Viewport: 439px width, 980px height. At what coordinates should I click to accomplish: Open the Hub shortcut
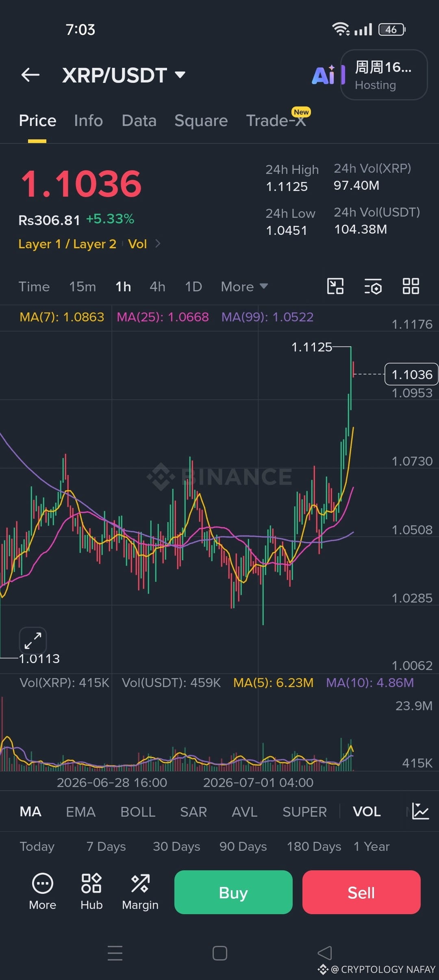point(91,891)
